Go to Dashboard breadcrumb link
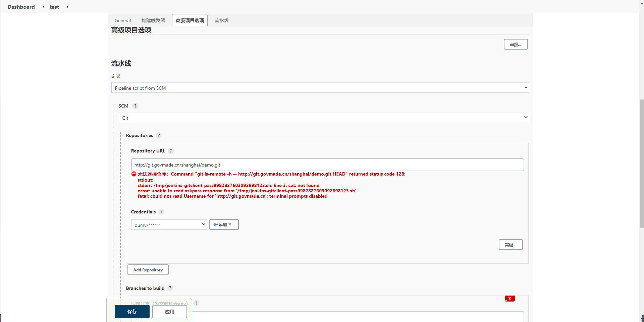The width and height of the screenshot is (644, 322). tap(21, 7)
